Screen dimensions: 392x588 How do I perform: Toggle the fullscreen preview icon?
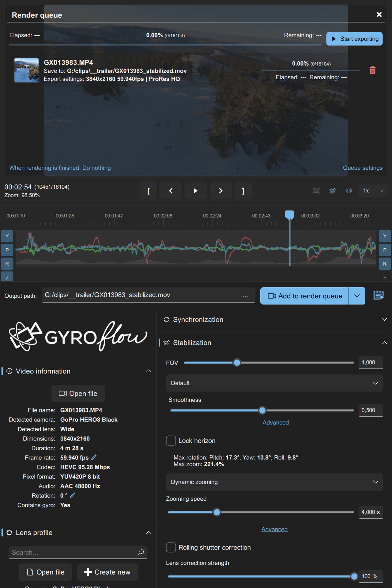pyautogui.click(x=316, y=191)
